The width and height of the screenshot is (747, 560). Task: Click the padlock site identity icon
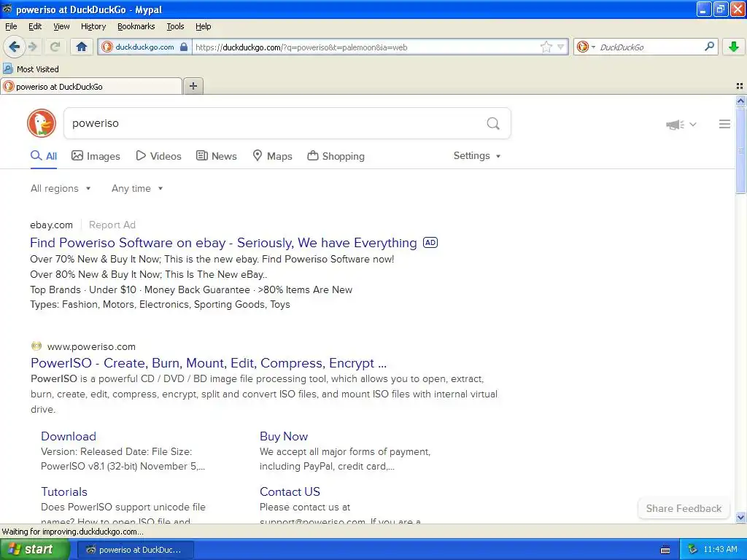click(x=184, y=47)
